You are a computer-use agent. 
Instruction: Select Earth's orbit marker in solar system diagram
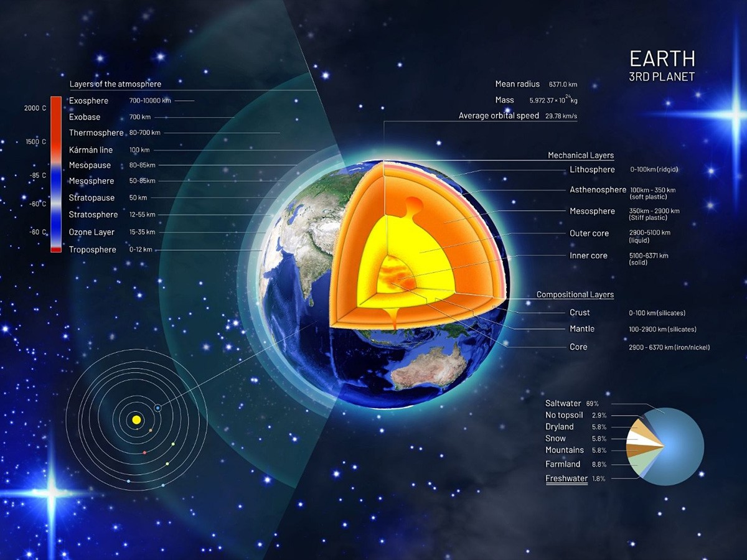[157, 407]
